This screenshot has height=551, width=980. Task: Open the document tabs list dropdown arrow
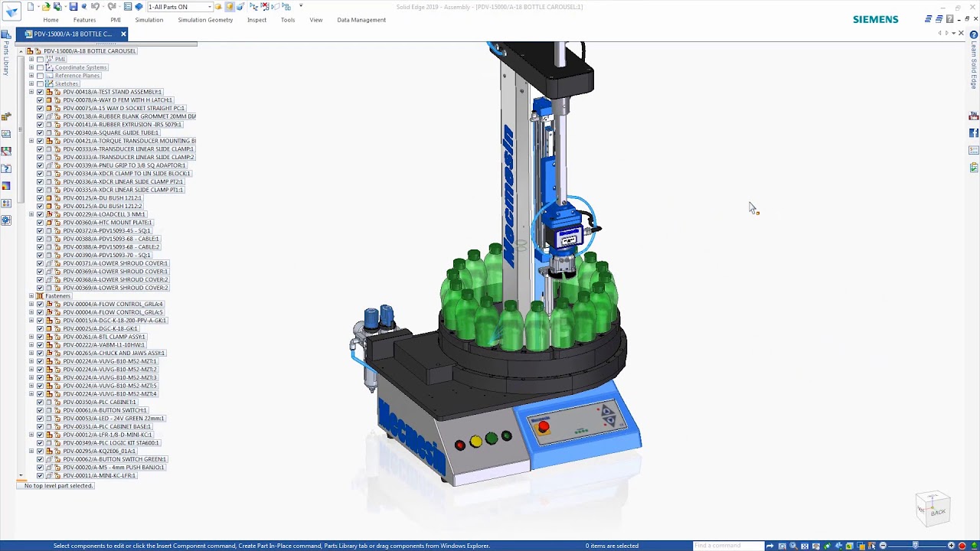pyautogui.click(x=953, y=33)
